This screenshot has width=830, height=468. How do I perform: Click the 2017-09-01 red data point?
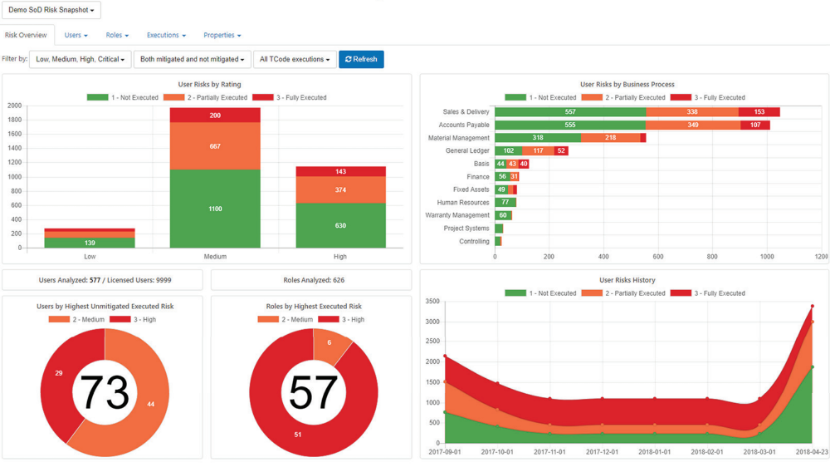(445, 356)
